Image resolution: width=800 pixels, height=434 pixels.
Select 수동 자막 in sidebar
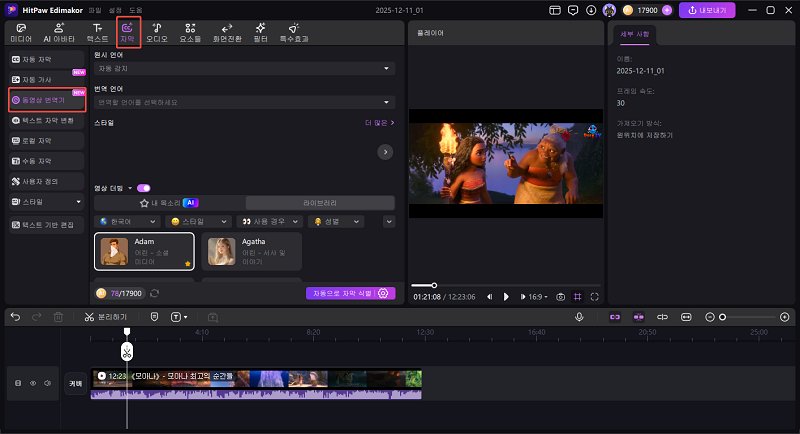click(x=46, y=161)
